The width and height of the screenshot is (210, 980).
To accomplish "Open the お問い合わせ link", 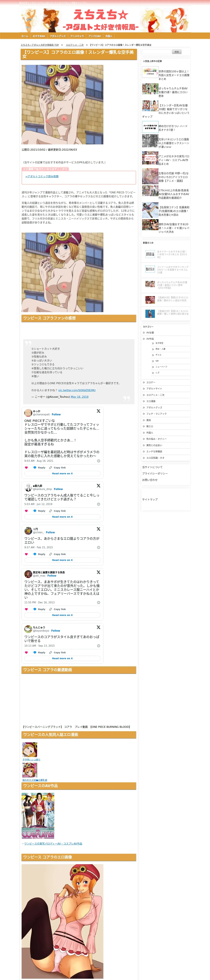I will [150, 480].
